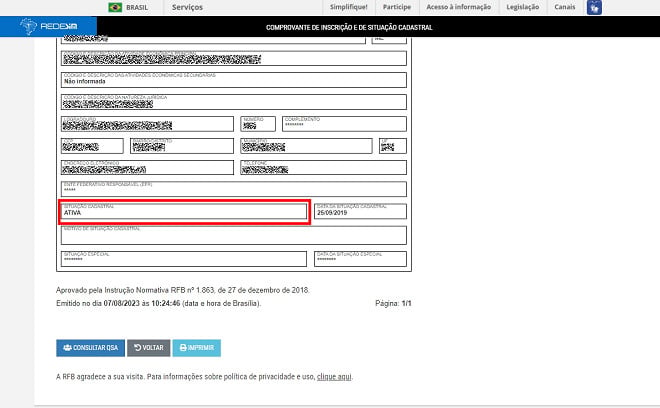Click the 'Página: 1/1' text
The image size is (660, 408).
(x=393, y=303)
